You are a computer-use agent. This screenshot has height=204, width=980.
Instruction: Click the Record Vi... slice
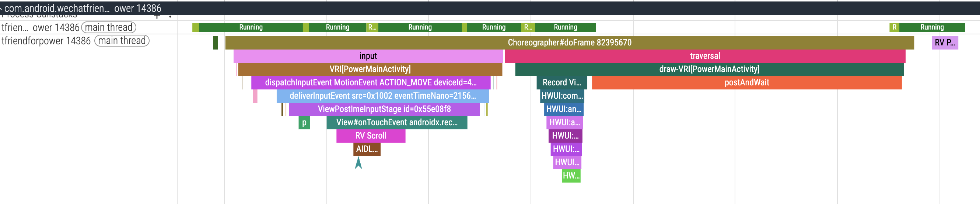click(x=561, y=83)
